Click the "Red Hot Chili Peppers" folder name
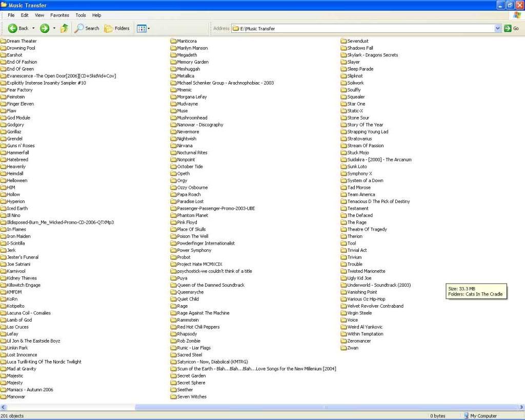Screen dimensions: 525x420 198,327
